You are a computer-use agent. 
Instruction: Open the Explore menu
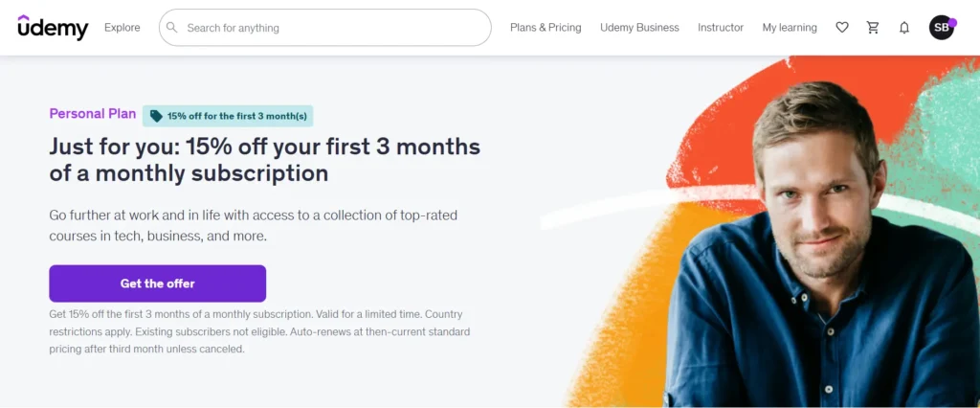(122, 28)
